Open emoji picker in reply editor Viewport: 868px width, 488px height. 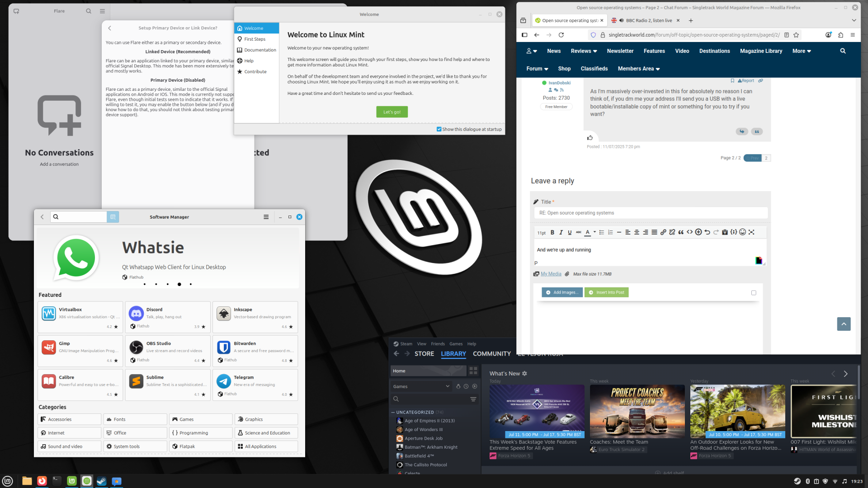coord(742,232)
